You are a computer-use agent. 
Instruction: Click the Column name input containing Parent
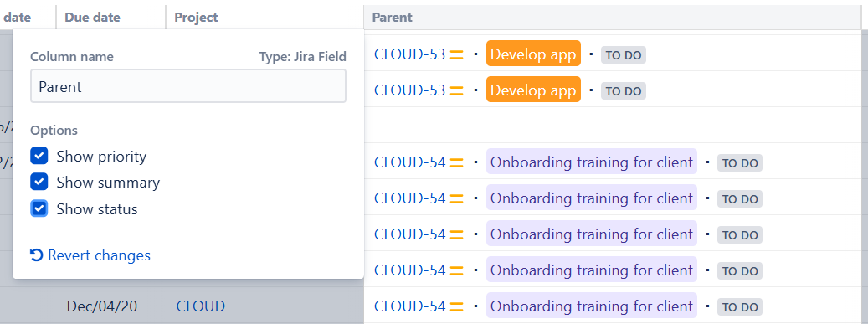pos(188,86)
